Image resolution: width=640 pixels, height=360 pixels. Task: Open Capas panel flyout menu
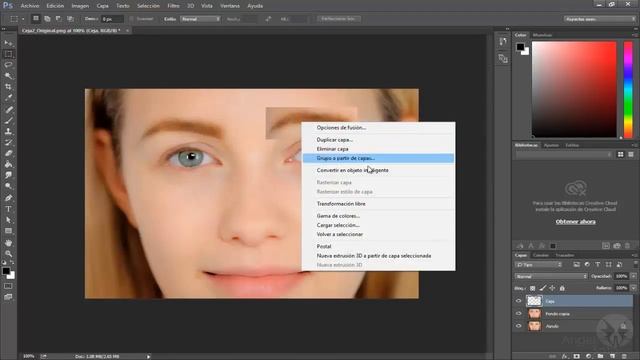click(635, 255)
